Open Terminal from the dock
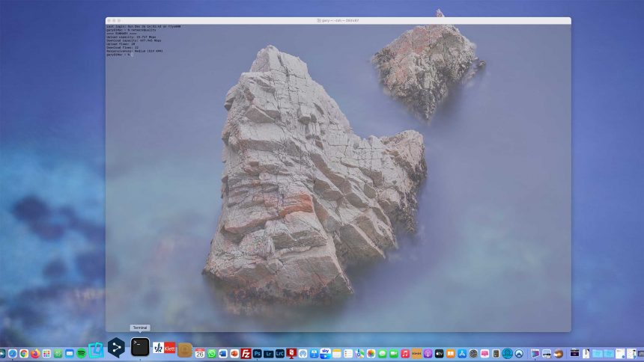644x362 pixels. (x=139, y=346)
